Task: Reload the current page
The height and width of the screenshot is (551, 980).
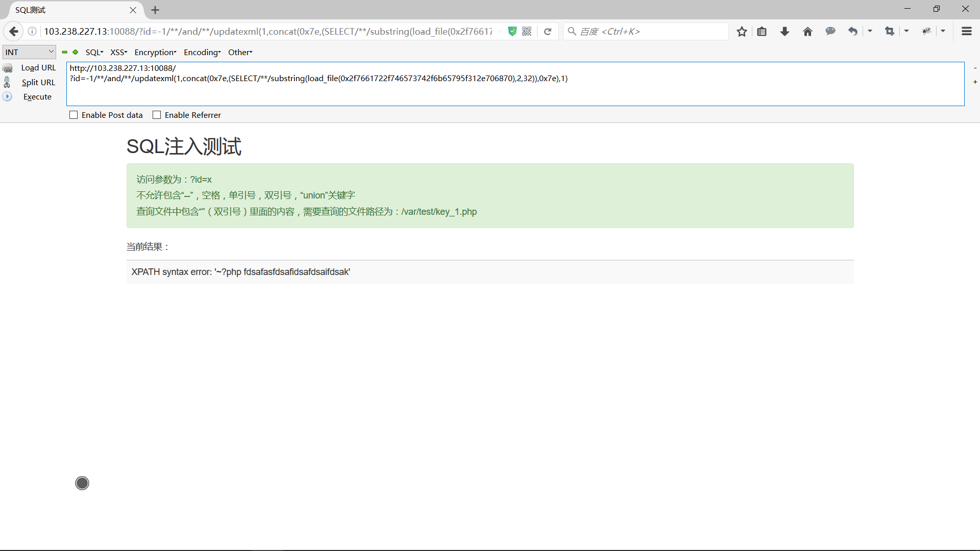Action: click(548, 32)
